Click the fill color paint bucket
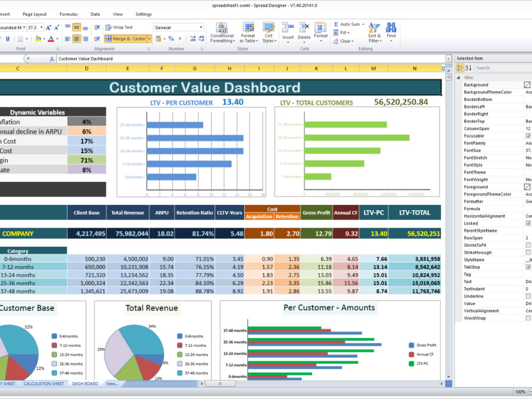 pos(38,39)
